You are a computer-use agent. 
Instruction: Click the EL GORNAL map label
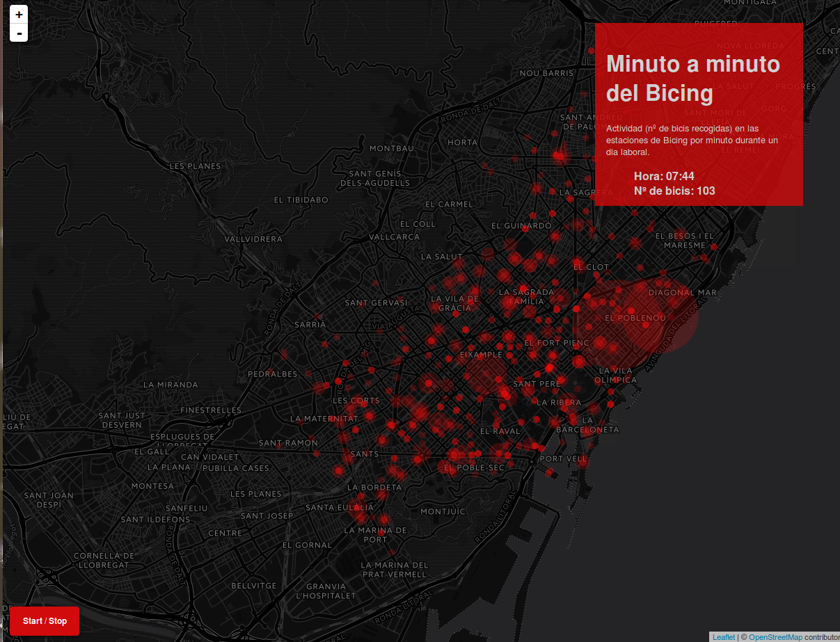[x=307, y=545]
